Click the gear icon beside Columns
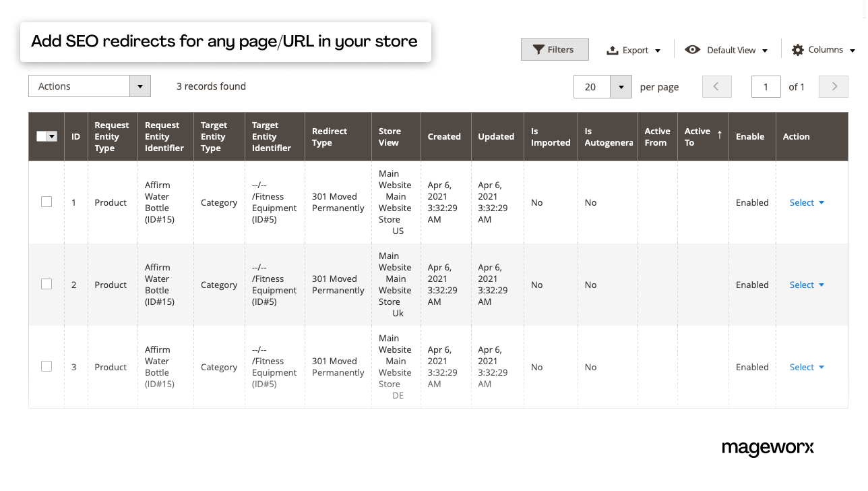 [x=798, y=49]
